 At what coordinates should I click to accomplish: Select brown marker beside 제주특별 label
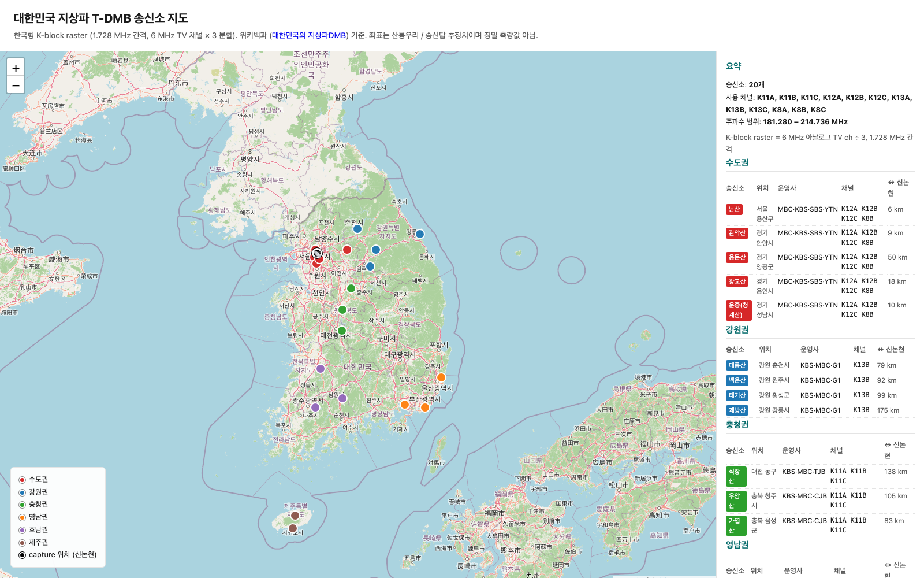pyautogui.click(x=295, y=516)
